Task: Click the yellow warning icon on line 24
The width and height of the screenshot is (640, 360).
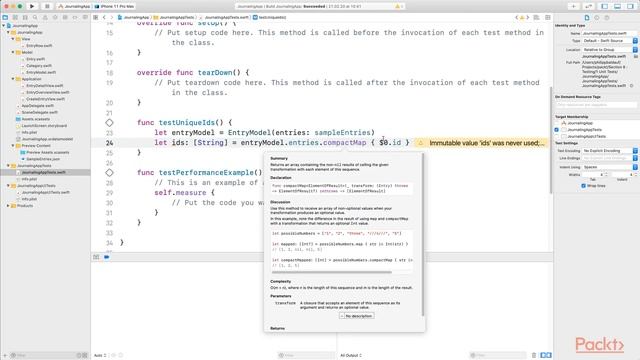Action: tap(421, 143)
